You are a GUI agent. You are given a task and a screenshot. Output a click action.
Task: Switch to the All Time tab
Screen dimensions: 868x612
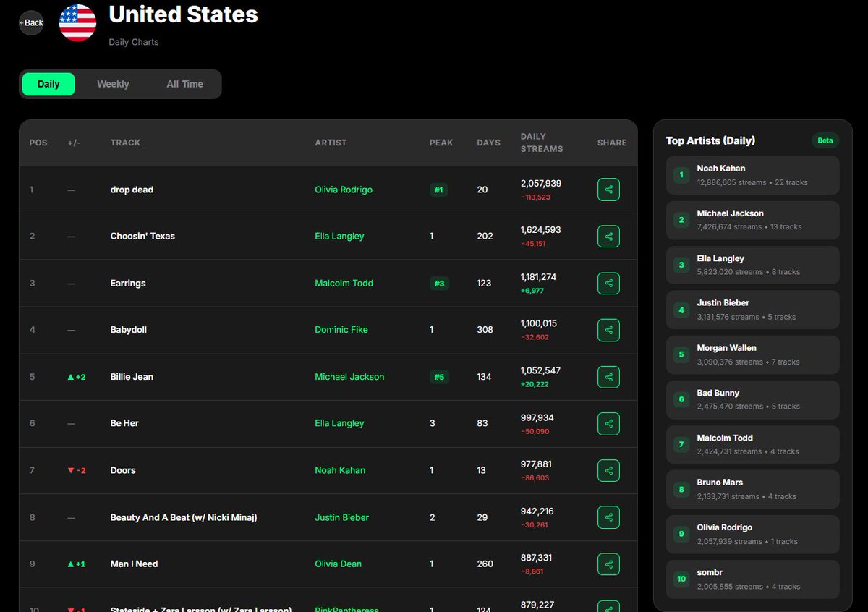184,84
